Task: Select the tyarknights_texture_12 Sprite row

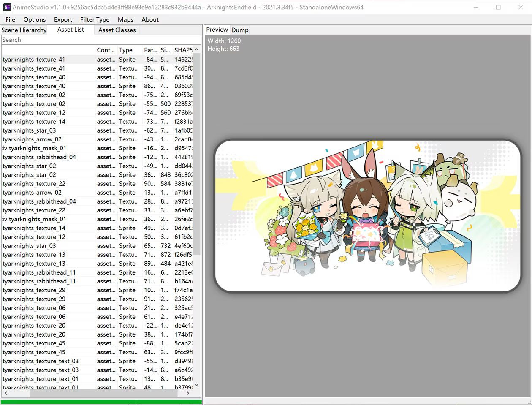Action: click(x=97, y=113)
